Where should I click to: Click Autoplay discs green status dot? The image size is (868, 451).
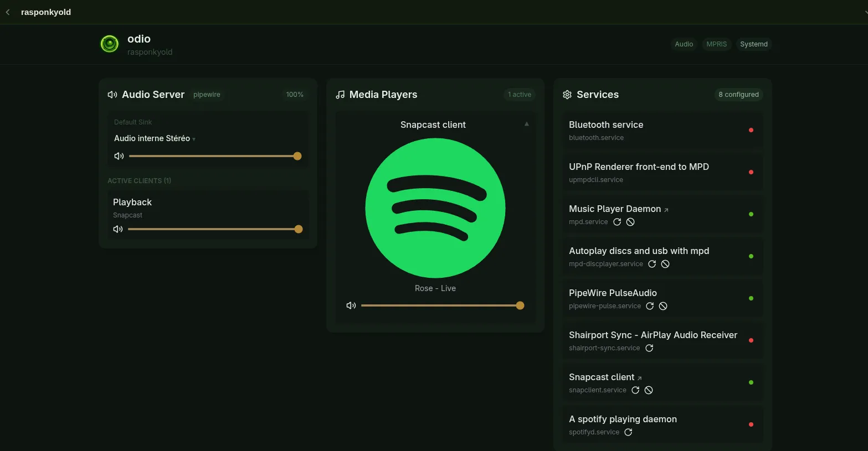(751, 256)
